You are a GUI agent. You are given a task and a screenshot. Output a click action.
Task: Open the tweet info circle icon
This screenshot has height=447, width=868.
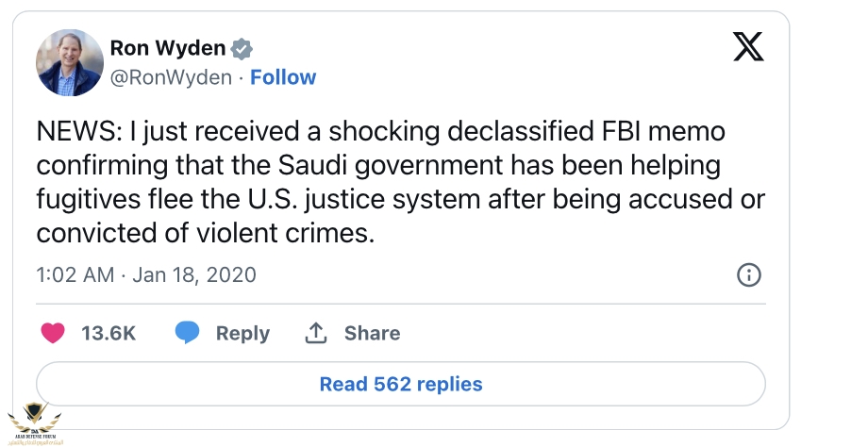click(x=748, y=274)
